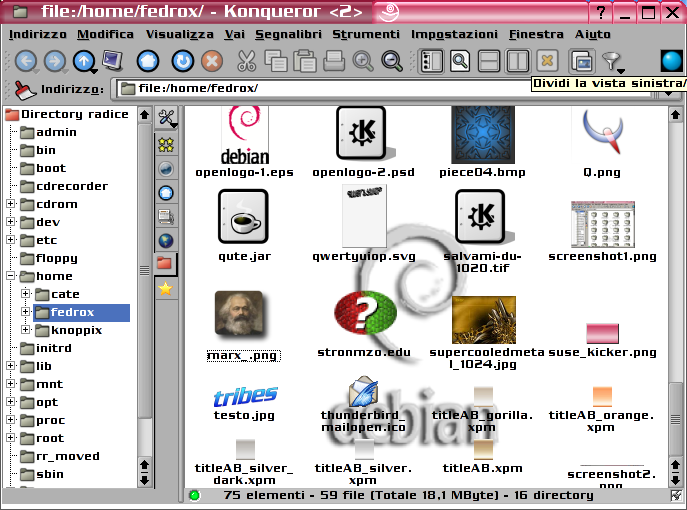The image size is (687, 510).
Task: Select the admin folder in tree
Action: pyautogui.click(x=49, y=132)
